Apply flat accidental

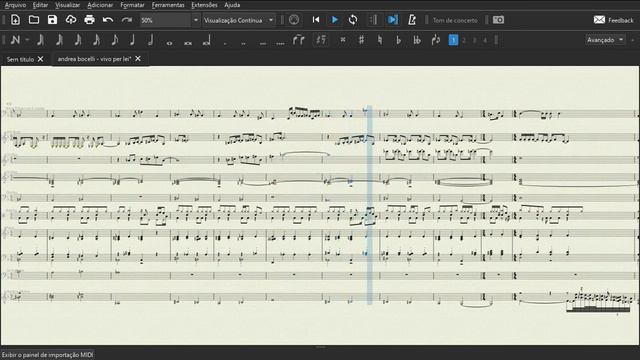pyautogui.click(x=398, y=40)
